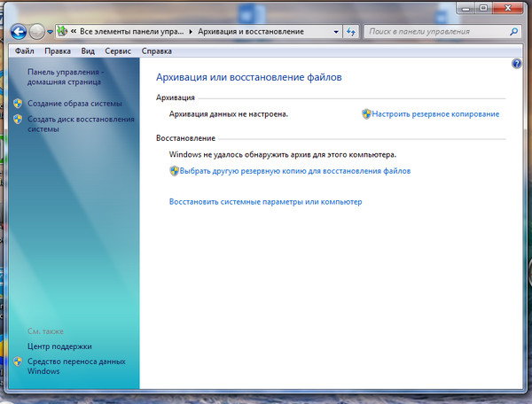Click the 'Восстановление' section label
532x404 pixels.
(x=185, y=138)
